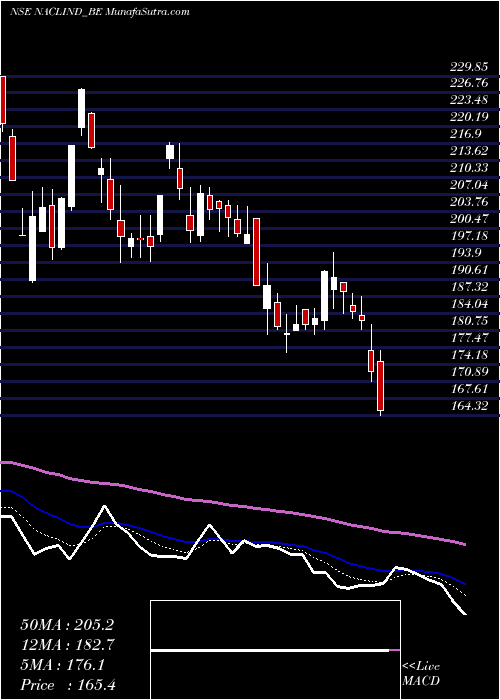Viewport: 500px width, 700px height.
Task: Select the 197.18 price level label
Action: (x=469, y=236)
